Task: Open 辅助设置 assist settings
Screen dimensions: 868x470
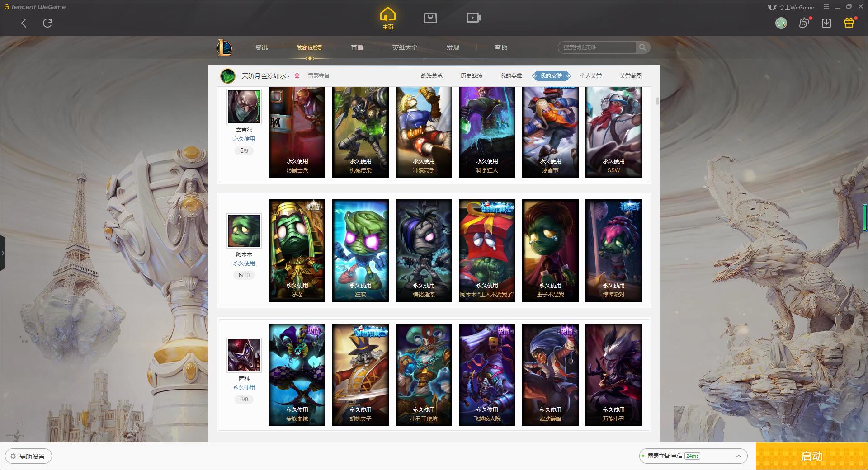Action: [x=28, y=456]
